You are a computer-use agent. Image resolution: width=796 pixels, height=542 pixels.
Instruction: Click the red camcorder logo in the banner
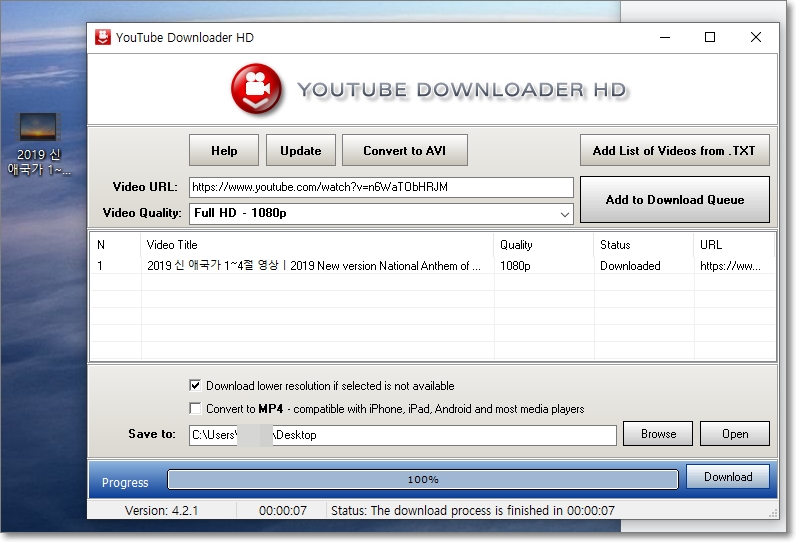point(256,89)
